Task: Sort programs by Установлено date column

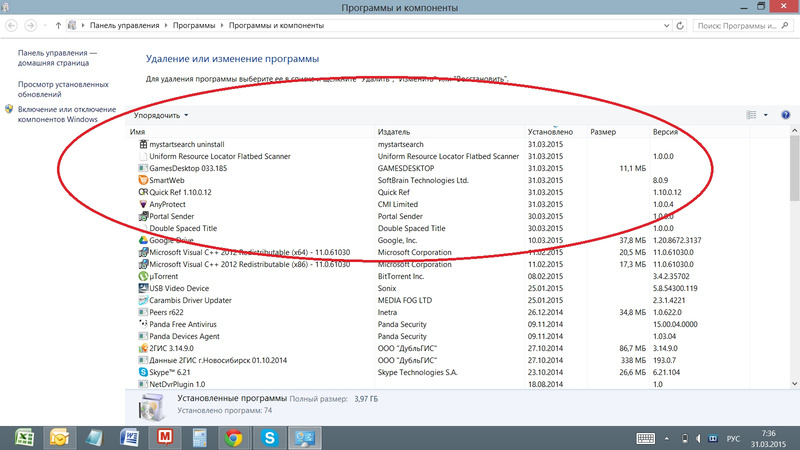Action: point(550,132)
